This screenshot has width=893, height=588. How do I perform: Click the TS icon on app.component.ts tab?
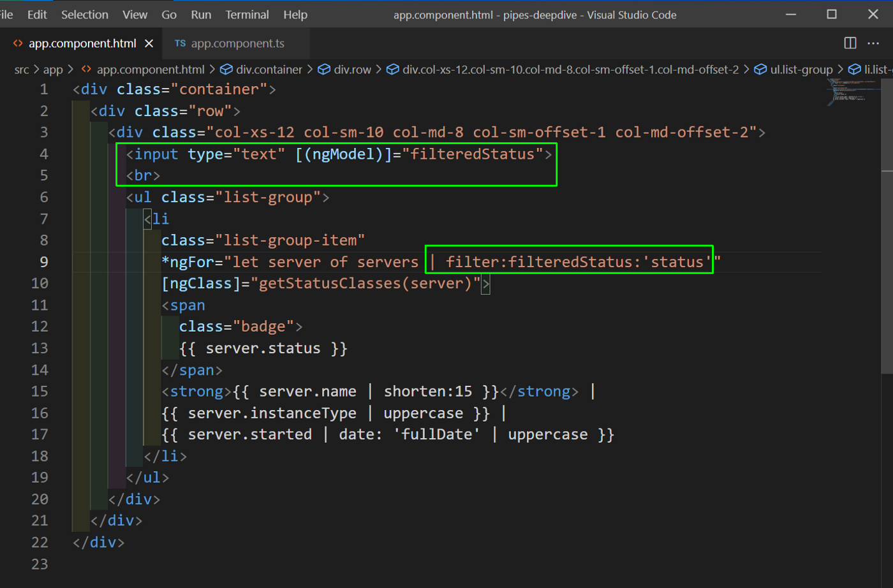click(x=181, y=43)
